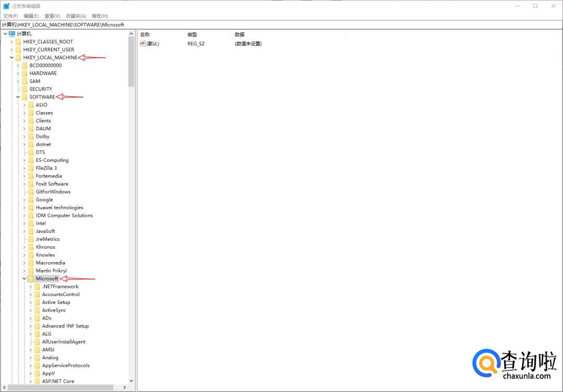Image resolution: width=563 pixels, height=392 pixels.
Task: Select the JreMetrics key
Action: [48, 239]
